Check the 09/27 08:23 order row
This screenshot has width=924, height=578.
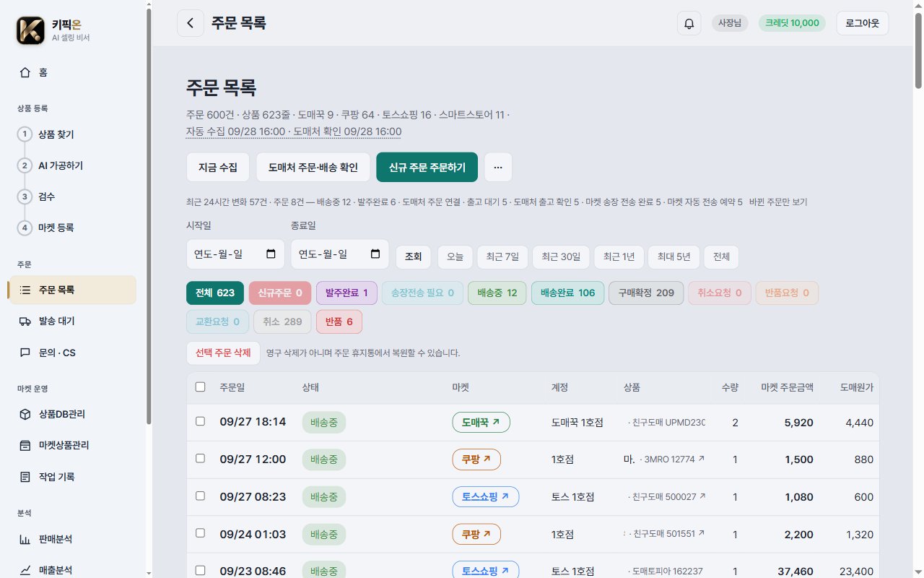point(201,496)
